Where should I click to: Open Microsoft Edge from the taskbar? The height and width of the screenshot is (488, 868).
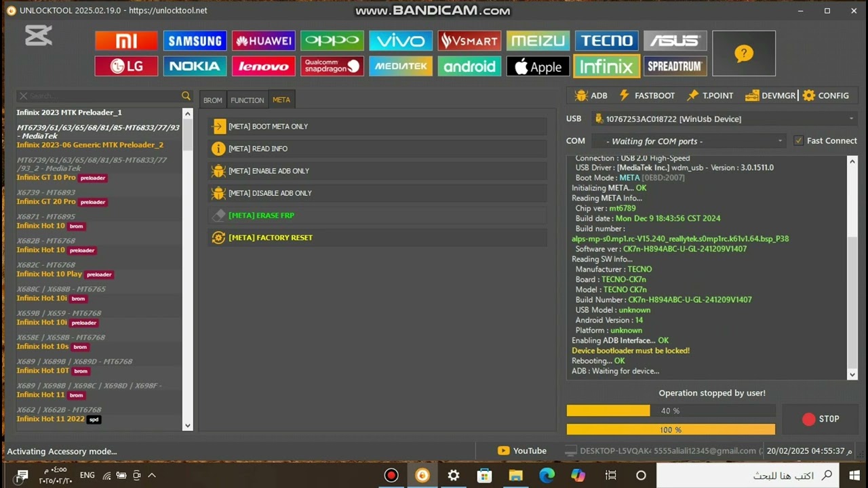(x=547, y=475)
